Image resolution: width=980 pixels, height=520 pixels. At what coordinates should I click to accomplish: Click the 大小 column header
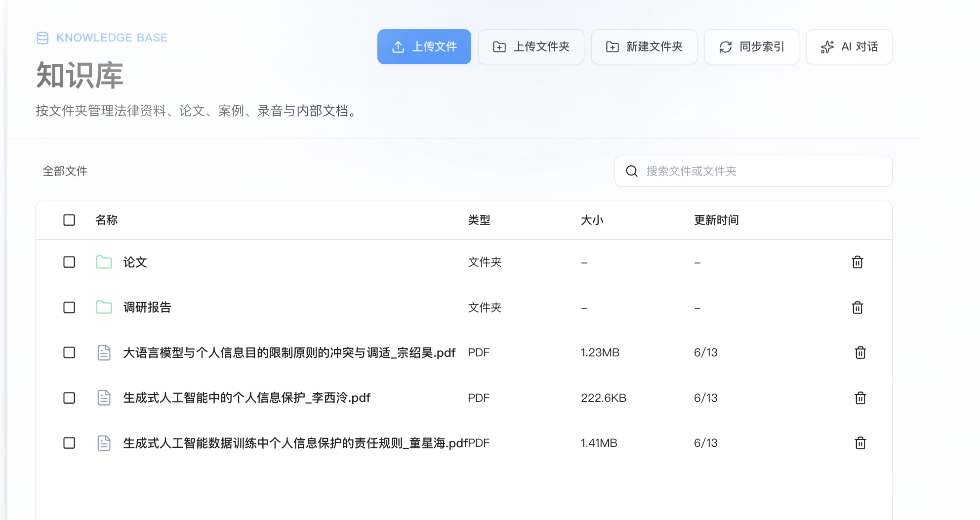click(592, 220)
